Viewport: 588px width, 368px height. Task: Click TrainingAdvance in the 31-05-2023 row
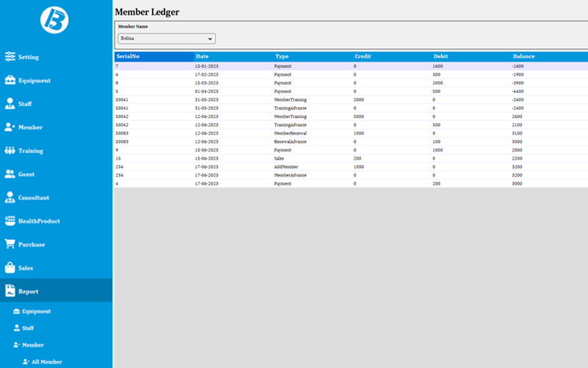click(290, 108)
